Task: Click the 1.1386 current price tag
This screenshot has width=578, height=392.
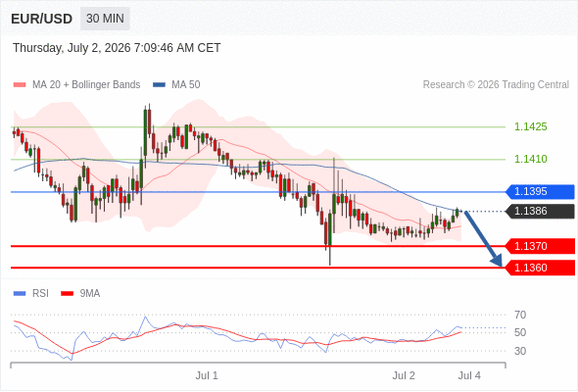Action: 541,212
